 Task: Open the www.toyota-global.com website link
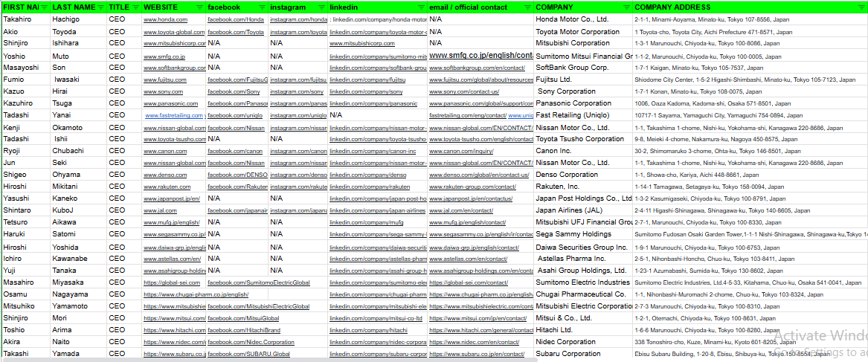point(174,33)
